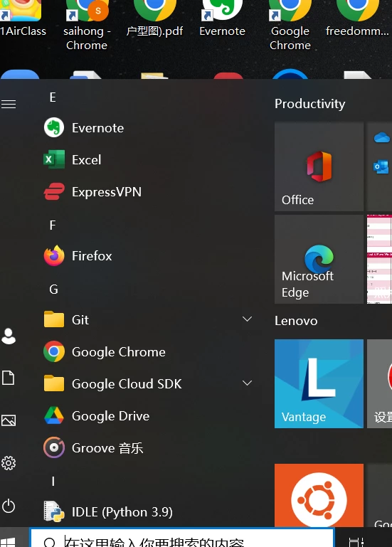
Task: Expand the Google Cloud SDK chevron
Action: 247,383
